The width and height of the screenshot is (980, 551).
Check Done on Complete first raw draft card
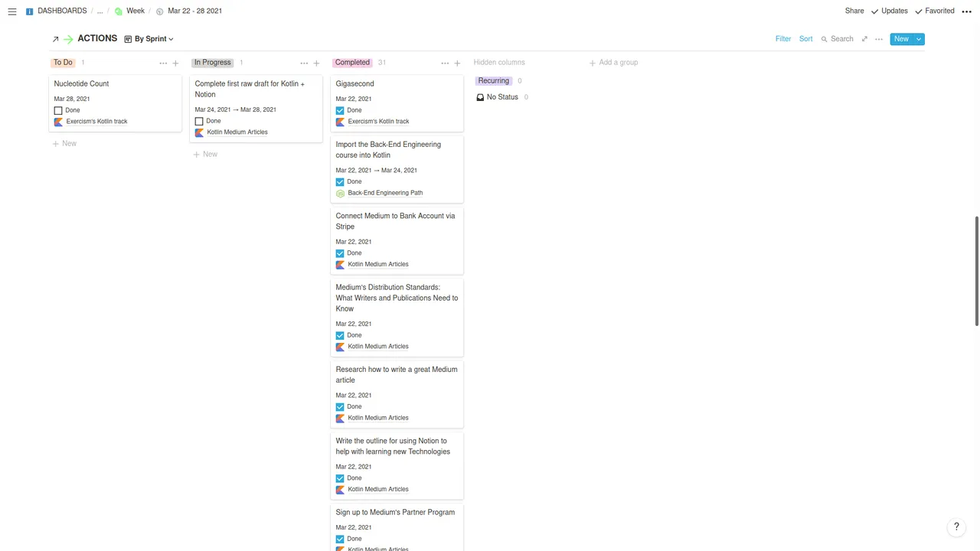coord(199,121)
